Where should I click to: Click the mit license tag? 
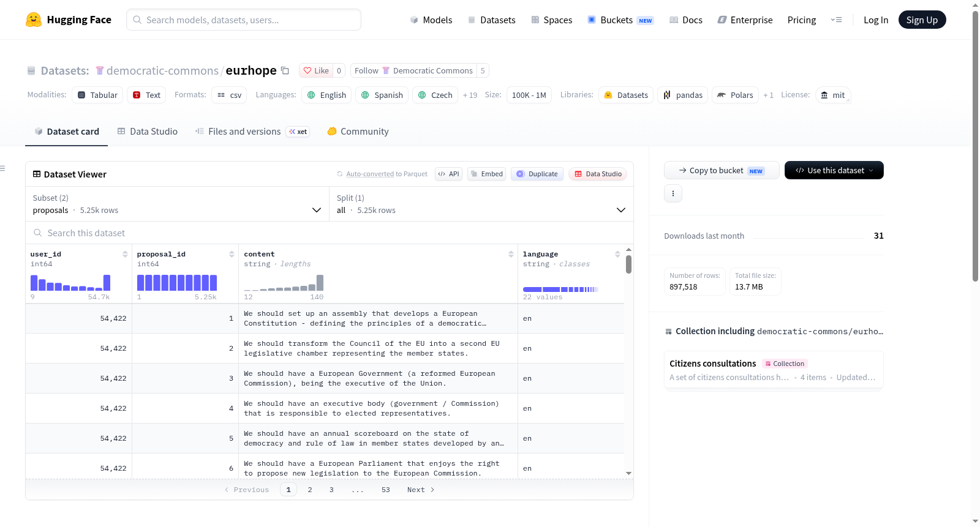click(x=833, y=95)
